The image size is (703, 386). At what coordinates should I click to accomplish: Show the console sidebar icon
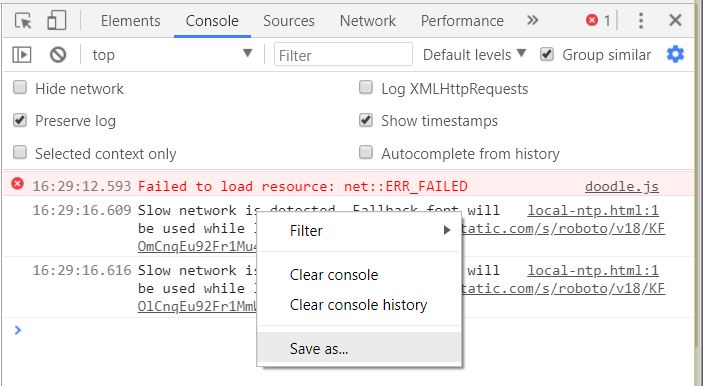tap(22, 55)
